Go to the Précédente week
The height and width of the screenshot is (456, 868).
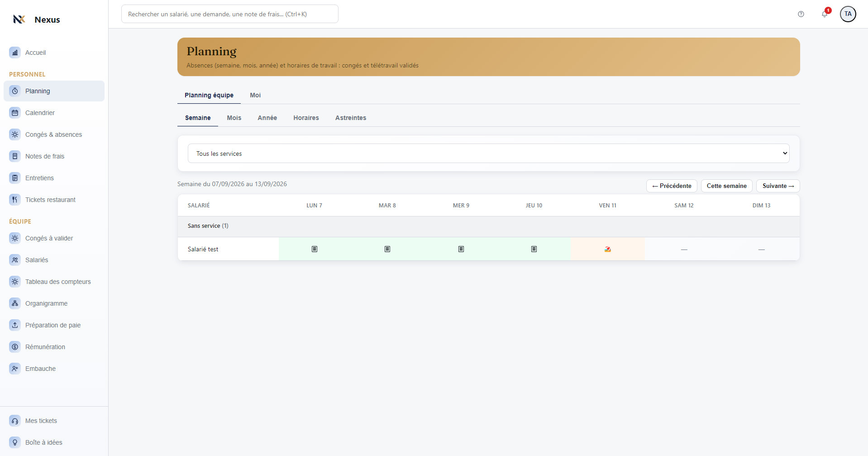click(672, 186)
